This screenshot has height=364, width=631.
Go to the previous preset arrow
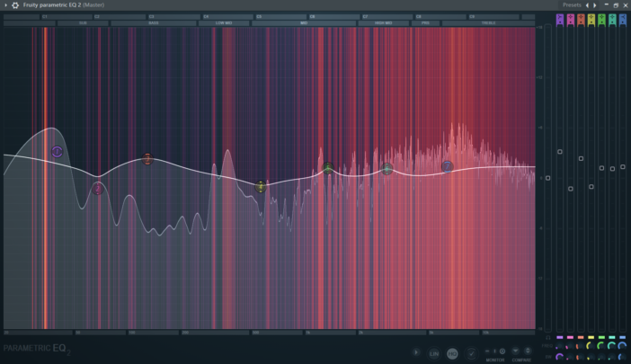tap(587, 5)
